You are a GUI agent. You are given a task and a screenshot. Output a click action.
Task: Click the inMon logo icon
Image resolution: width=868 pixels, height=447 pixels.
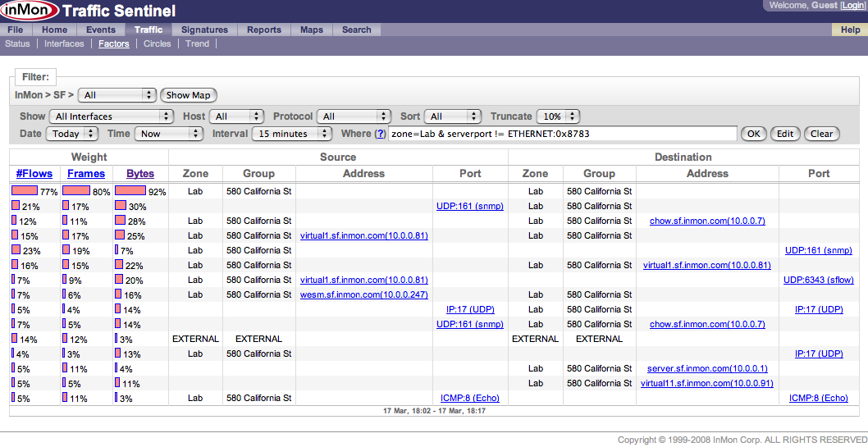30,11
